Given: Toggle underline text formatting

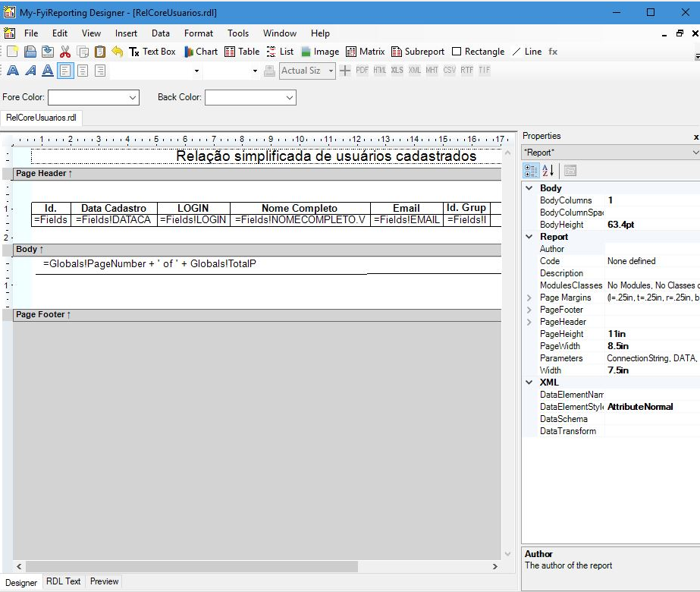Looking at the screenshot, I should coord(47,71).
